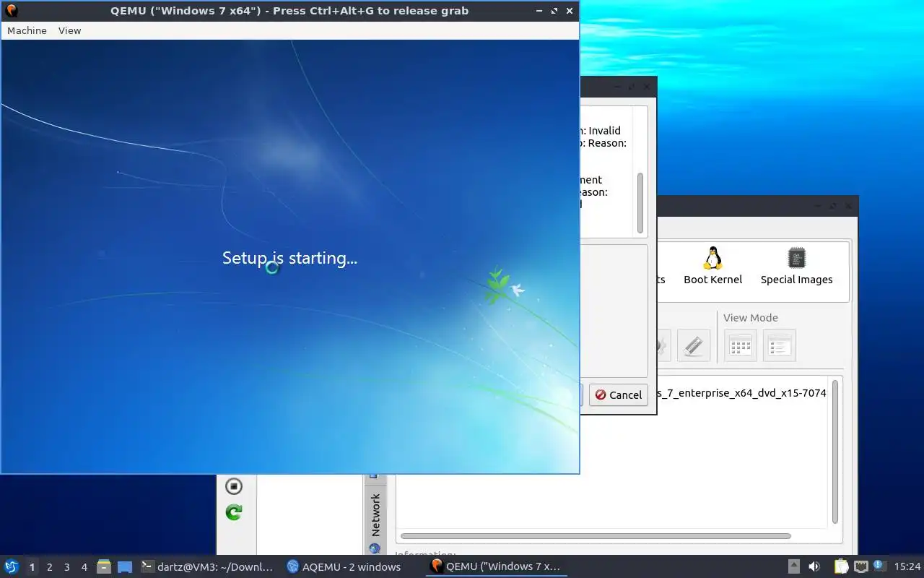Click the QEMU Windows 7 x64 taskbar entry
The width and height of the screenshot is (924, 578).
[x=495, y=567]
